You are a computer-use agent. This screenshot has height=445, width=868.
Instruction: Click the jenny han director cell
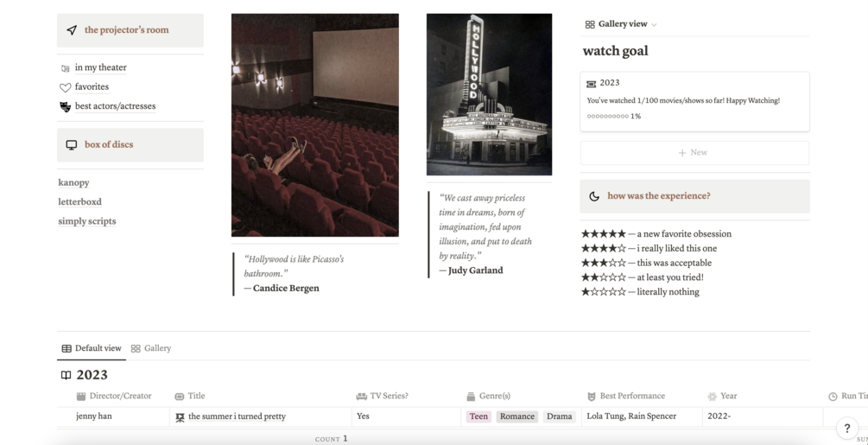[113, 416]
